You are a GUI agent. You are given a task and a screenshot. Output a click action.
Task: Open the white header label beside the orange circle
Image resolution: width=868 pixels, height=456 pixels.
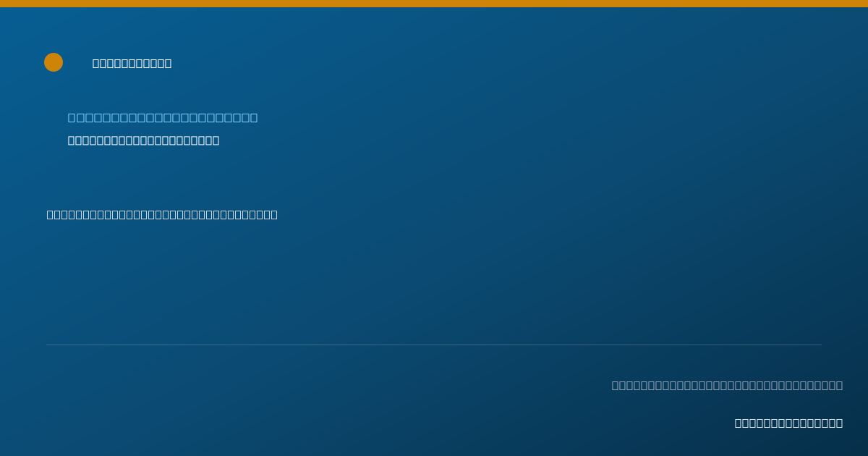[132, 63]
